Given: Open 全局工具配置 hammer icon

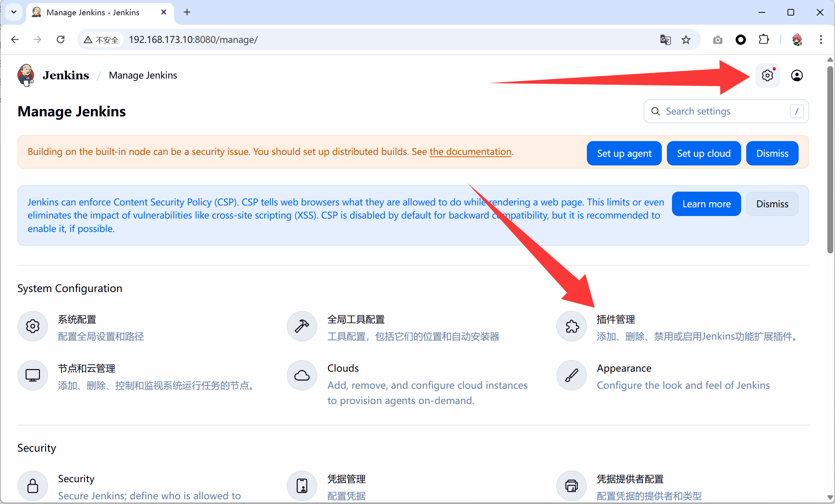Looking at the screenshot, I should tap(302, 326).
